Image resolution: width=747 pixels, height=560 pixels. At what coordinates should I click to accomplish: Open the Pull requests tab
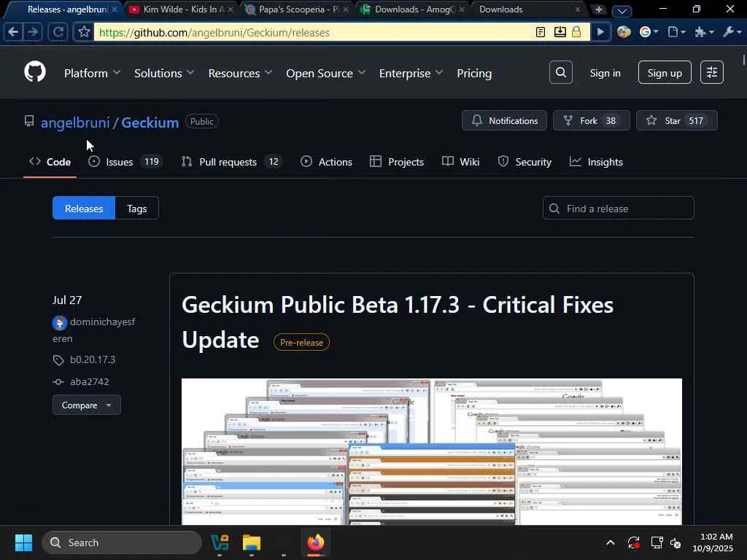(x=231, y=162)
